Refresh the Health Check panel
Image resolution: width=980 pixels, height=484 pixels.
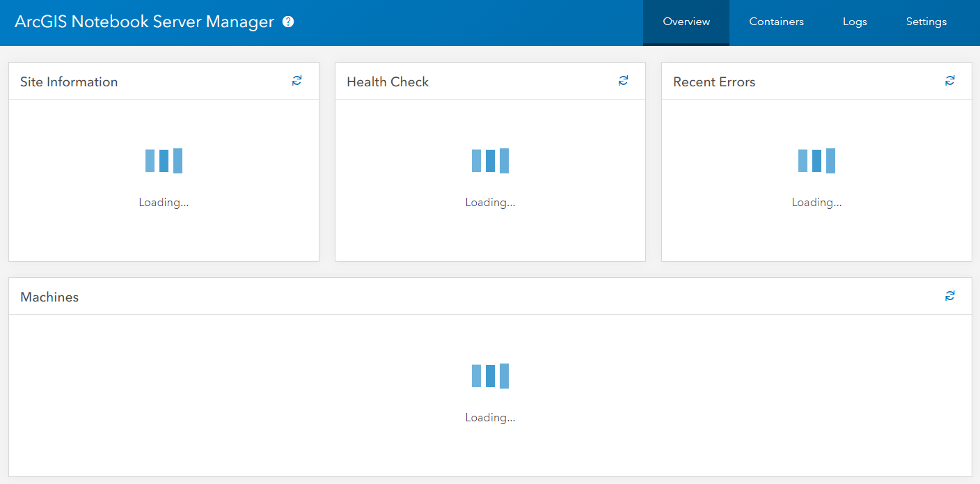624,81
